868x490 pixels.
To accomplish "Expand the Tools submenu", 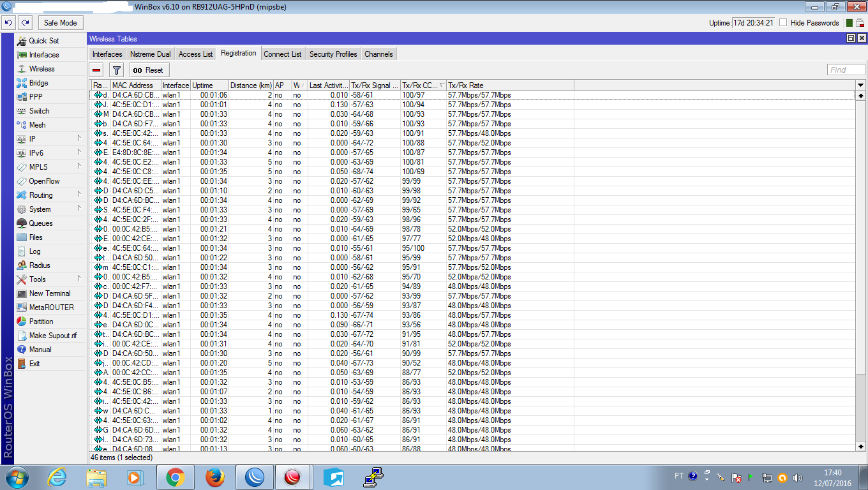I will click(79, 279).
